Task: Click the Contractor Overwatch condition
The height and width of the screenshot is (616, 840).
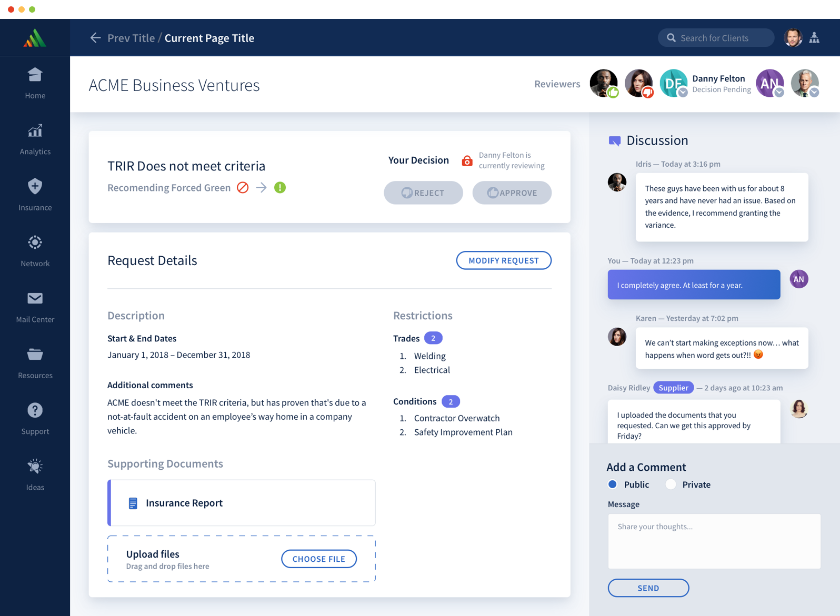Action: click(x=457, y=418)
